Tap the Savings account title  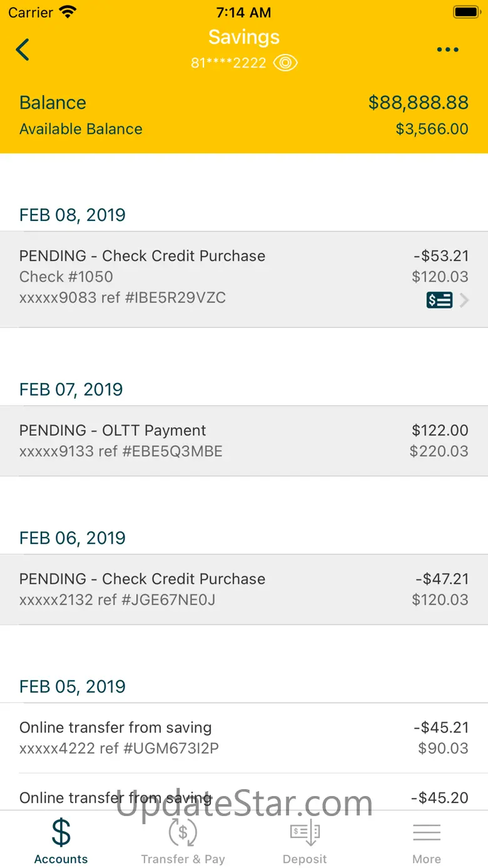pos(244,37)
